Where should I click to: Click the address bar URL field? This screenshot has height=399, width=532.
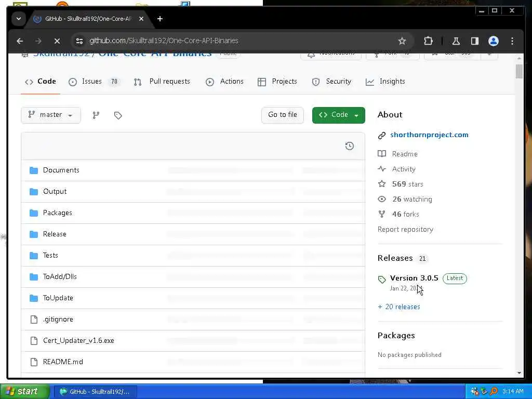click(x=237, y=41)
